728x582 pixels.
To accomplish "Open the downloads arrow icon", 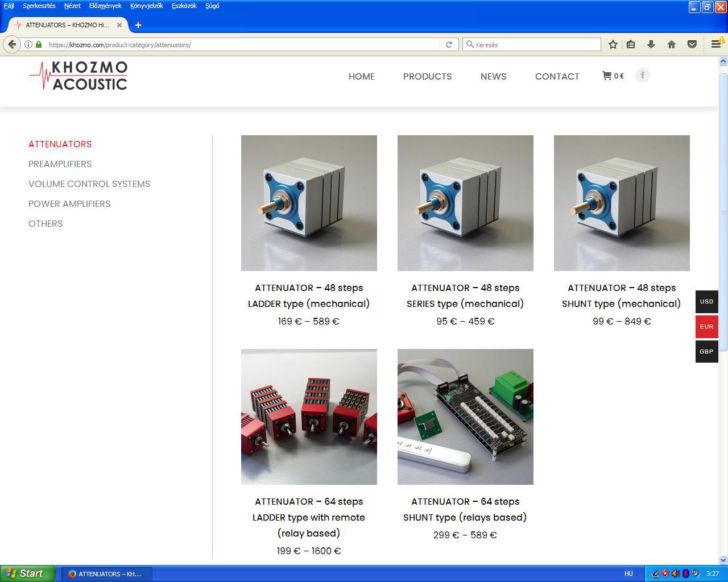I will (x=651, y=44).
